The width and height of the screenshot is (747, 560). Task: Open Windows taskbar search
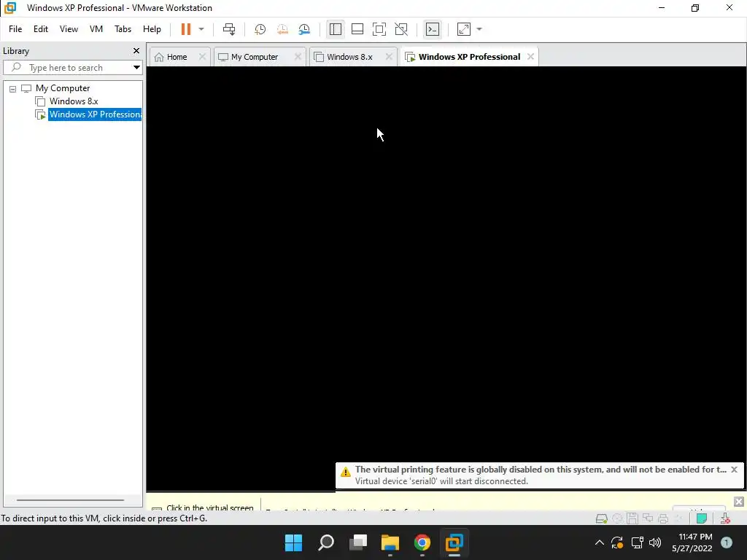[x=326, y=542]
